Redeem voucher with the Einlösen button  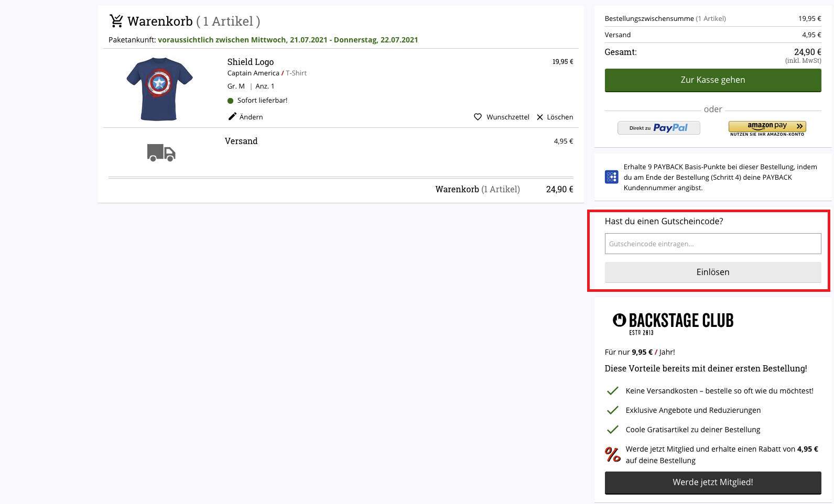point(712,272)
